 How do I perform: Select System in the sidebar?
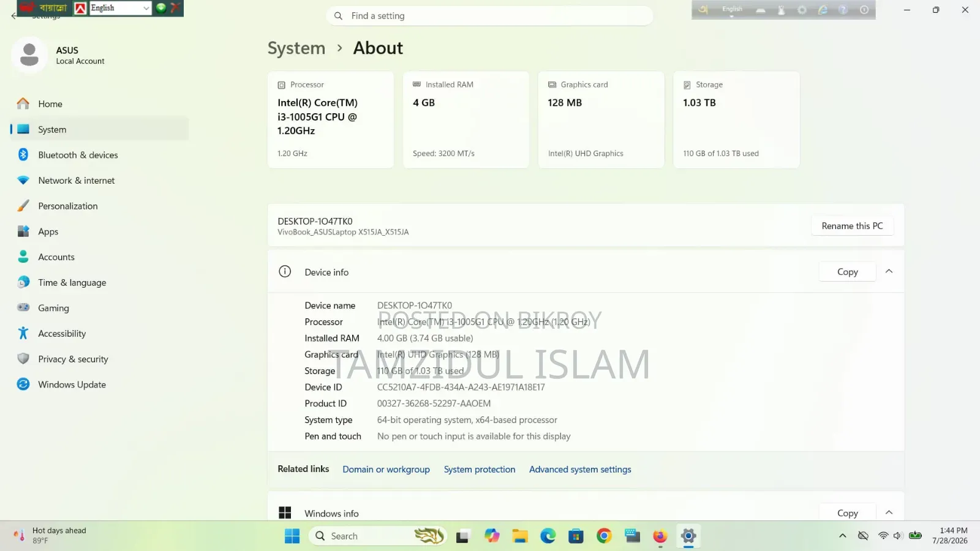[x=99, y=129]
